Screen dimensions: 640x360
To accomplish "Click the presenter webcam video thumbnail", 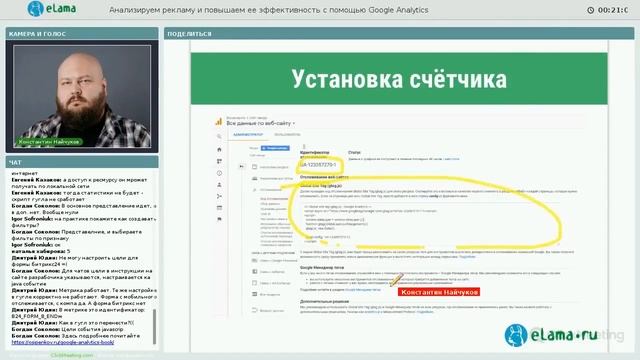I will pos(82,96).
